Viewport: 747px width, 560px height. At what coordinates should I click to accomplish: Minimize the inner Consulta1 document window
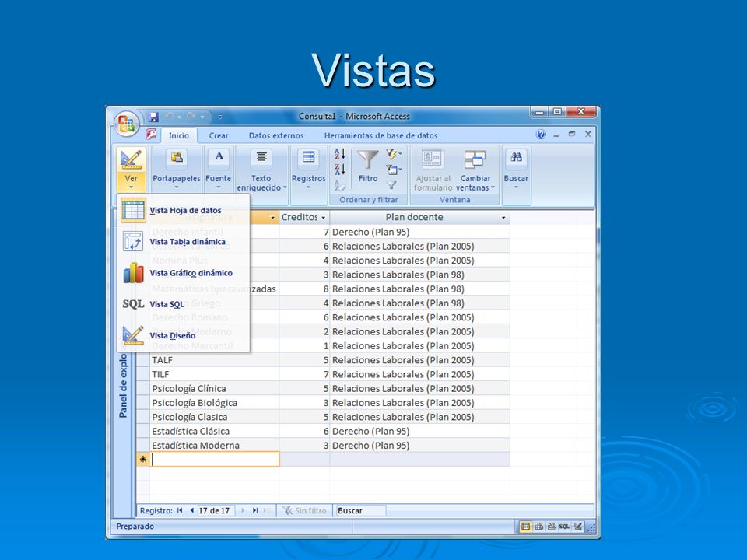pyautogui.click(x=556, y=135)
